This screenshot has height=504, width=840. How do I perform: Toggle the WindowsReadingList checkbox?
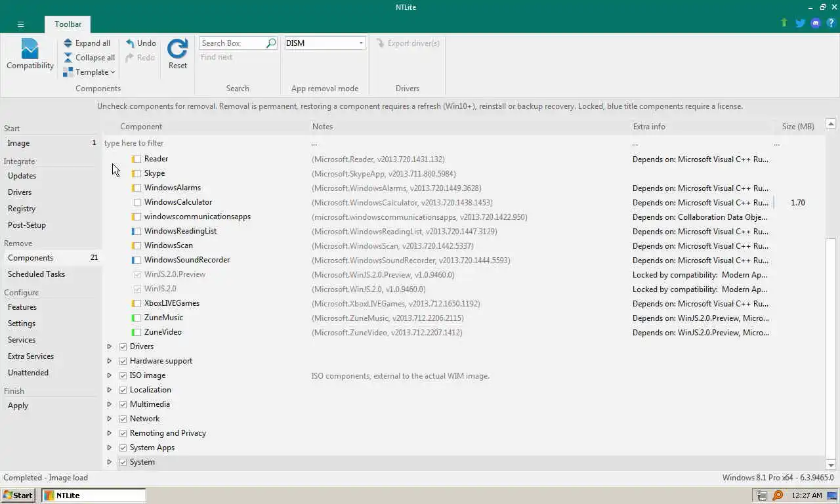tap(136, 231)
